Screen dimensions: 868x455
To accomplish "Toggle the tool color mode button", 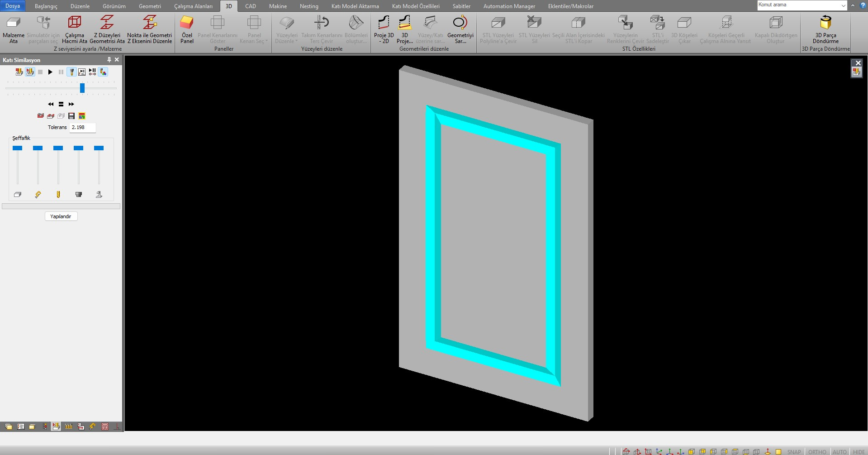I will [x=103, y=72].
